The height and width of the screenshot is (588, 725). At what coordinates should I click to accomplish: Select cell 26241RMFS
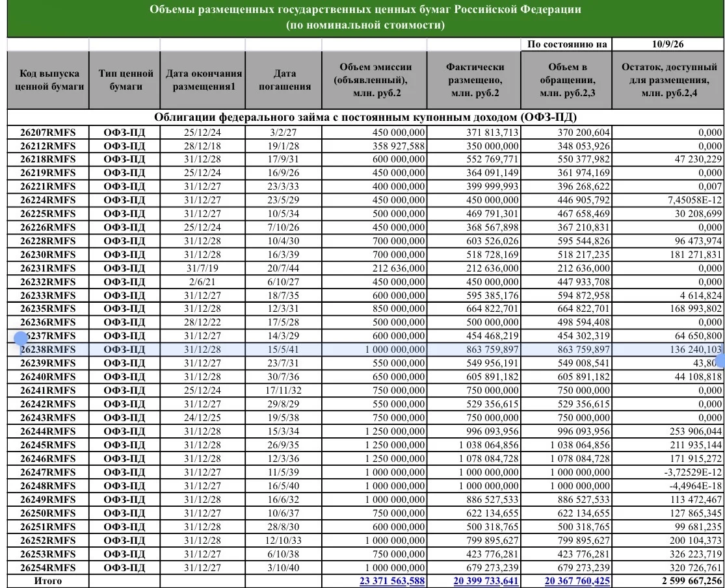tap(48, 390)
